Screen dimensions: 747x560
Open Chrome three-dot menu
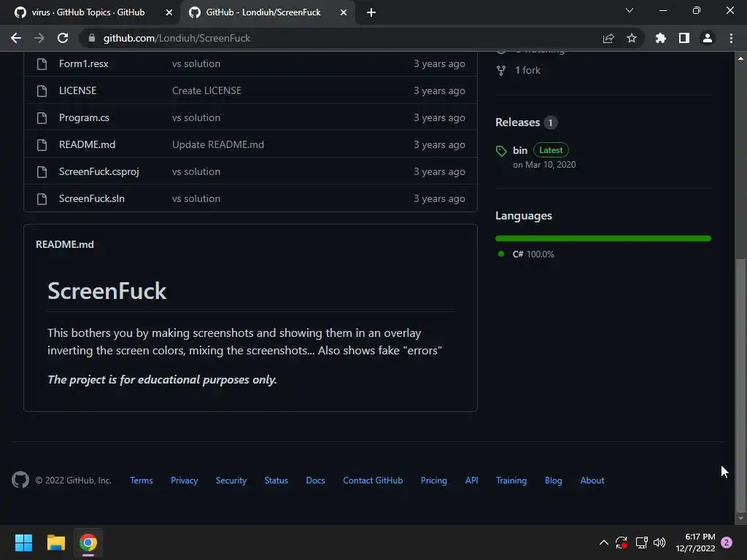731,38
